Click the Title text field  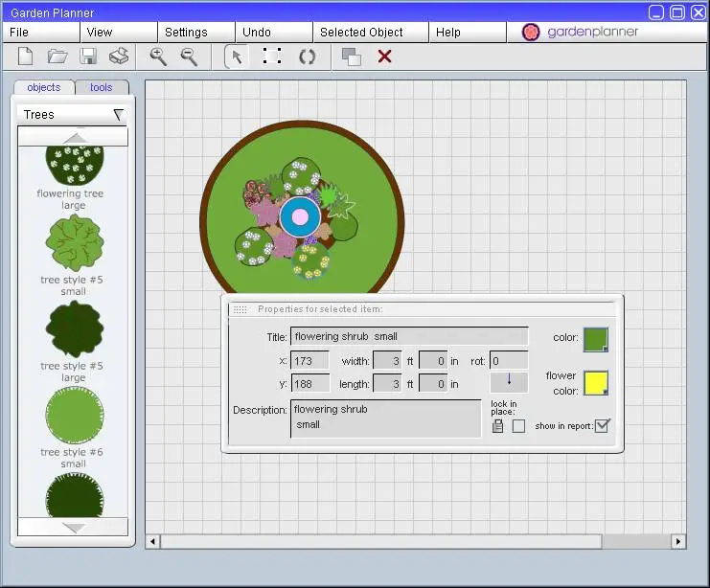[409, 337]
